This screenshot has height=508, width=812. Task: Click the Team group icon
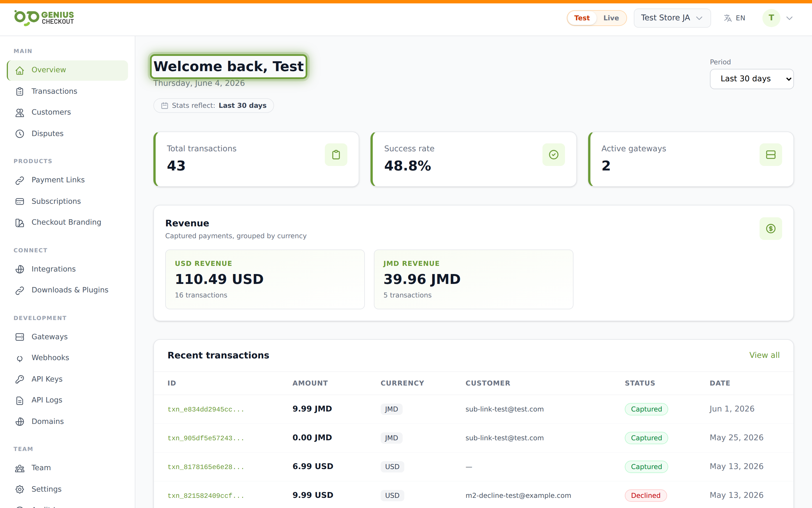click(x=20, y=468)
